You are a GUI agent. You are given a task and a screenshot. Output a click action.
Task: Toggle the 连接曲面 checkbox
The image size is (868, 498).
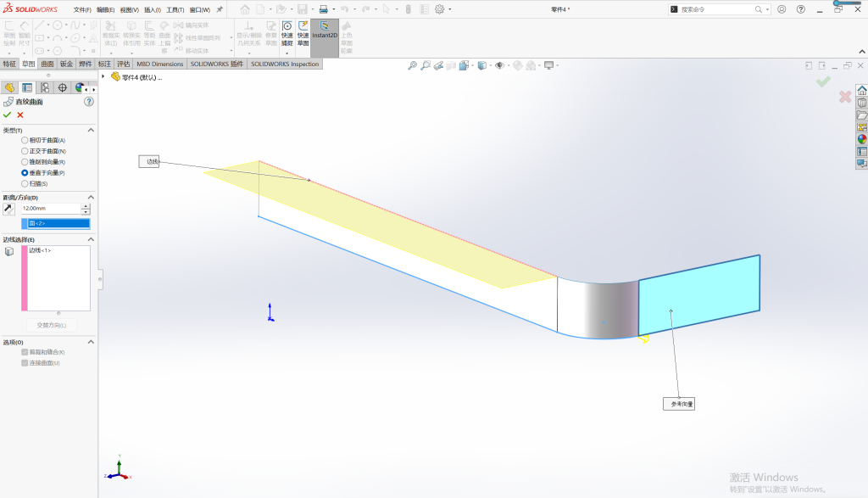25,363
